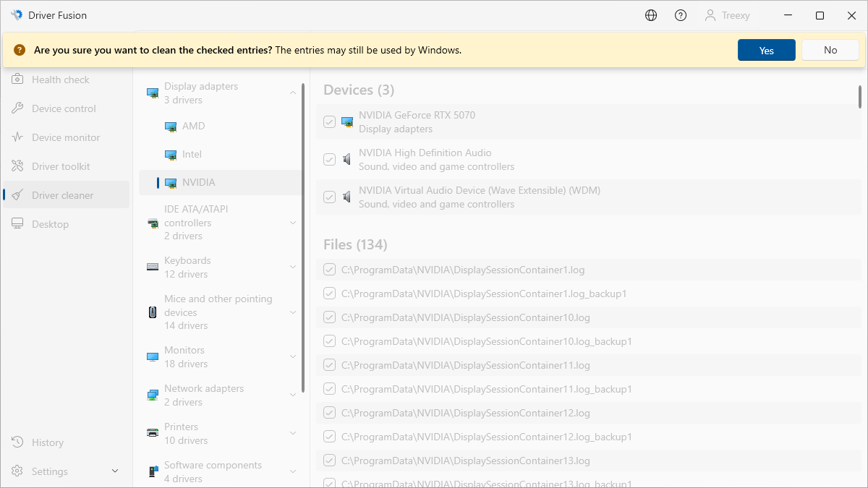Click the globe language icon
The image size is (868, 488).
tap(651, 15)
